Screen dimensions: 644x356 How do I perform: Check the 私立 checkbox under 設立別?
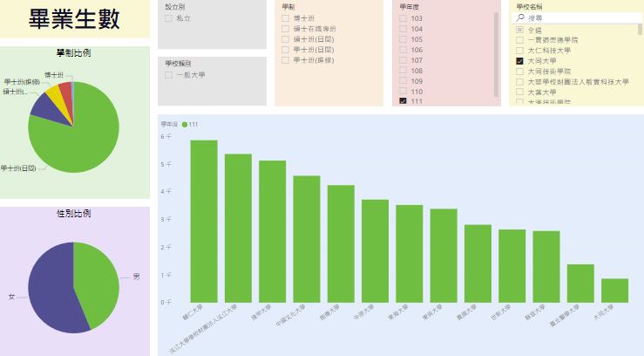168,18
